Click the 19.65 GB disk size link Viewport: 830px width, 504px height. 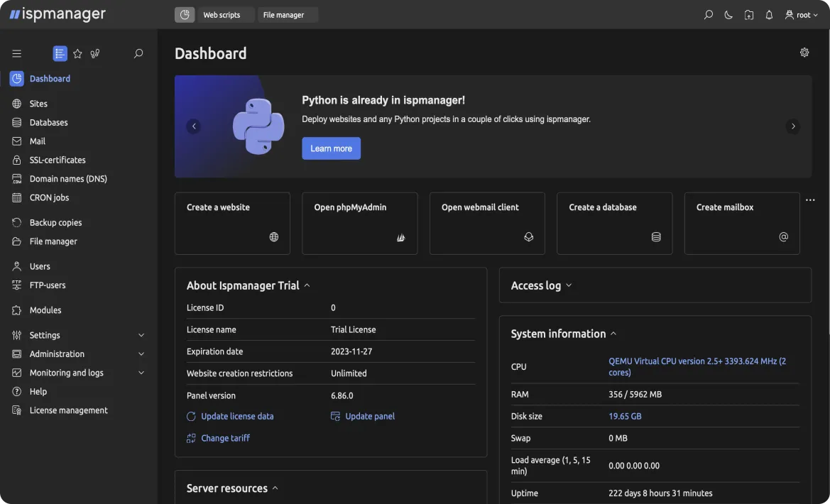click(x=625, y=416)
